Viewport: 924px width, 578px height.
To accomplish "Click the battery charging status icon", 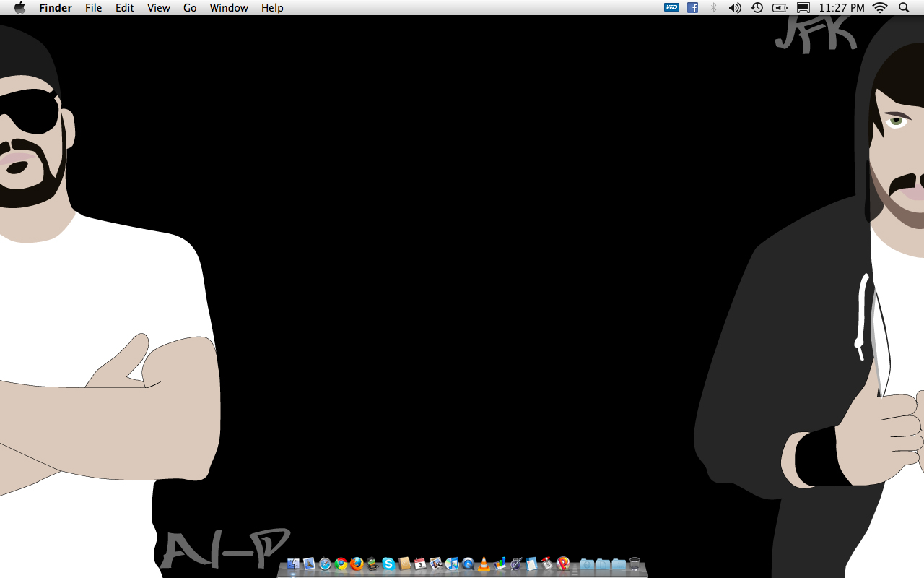I will (780, 7).
